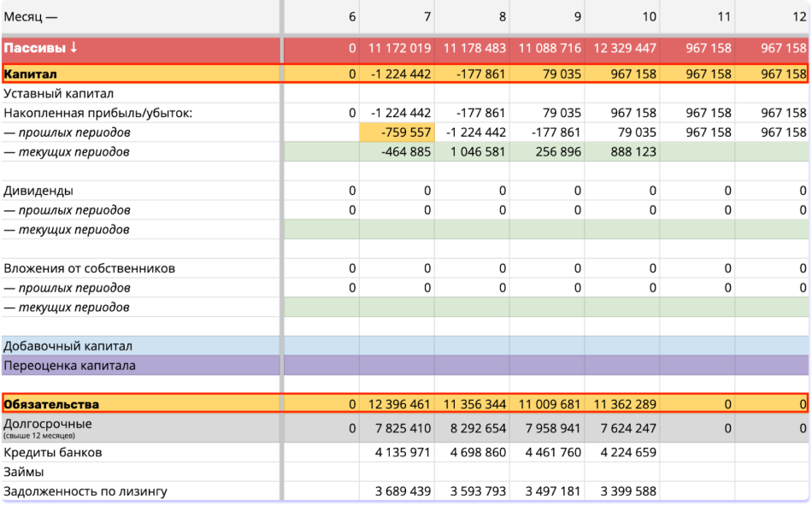
Task: Click the "Кредиты банков" row label
Action: coord(53,452)
